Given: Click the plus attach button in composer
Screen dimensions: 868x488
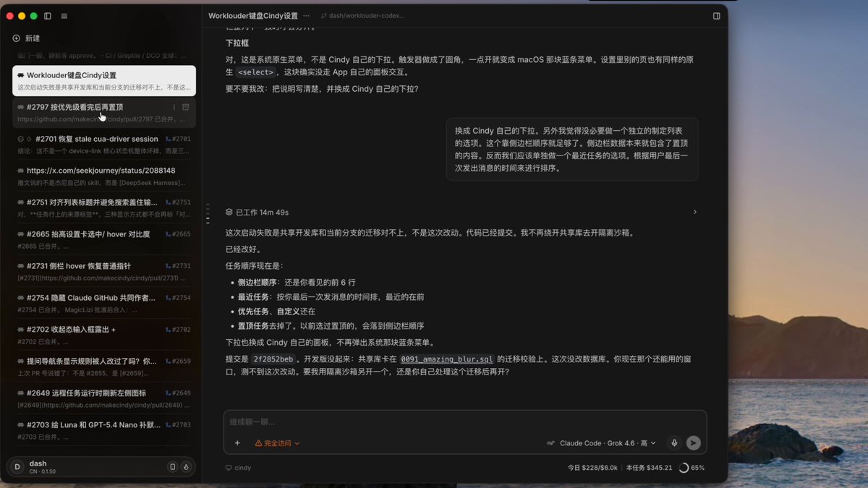Looking at the screenshot, I should click(237, 443).
